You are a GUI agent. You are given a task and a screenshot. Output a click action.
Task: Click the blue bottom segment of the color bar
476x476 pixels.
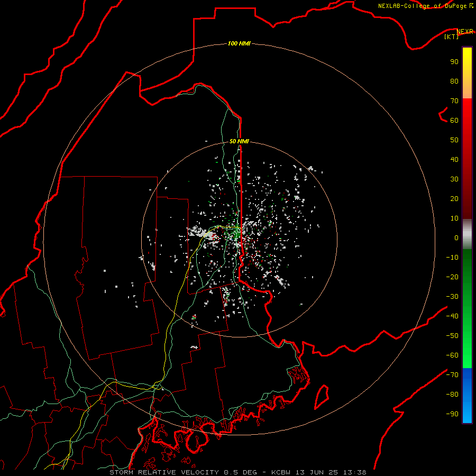pos(467,396)
